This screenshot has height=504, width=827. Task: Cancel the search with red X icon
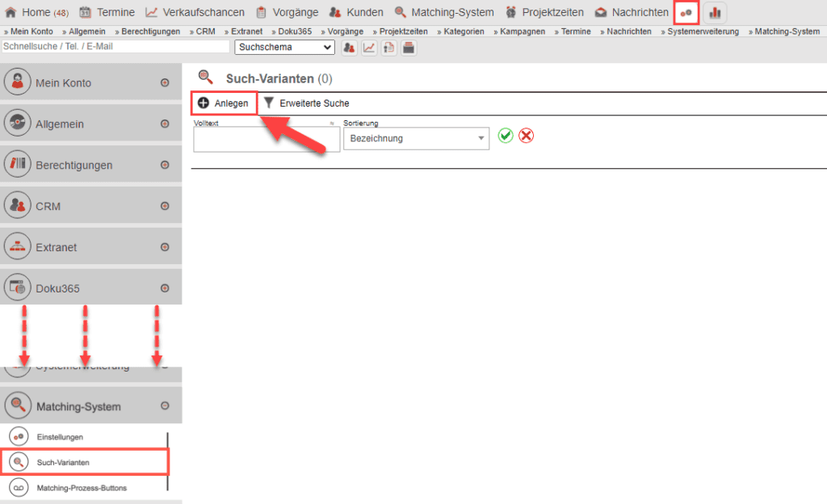click(x=526, y=136)
